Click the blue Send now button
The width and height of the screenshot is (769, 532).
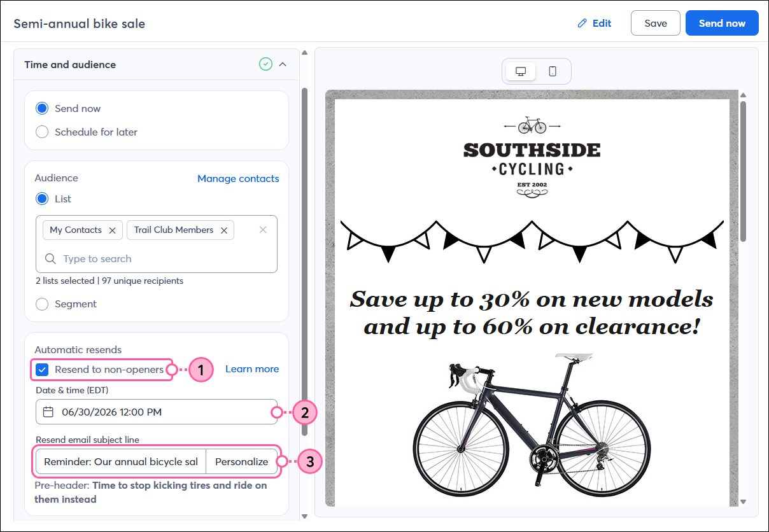coord(722,23)
